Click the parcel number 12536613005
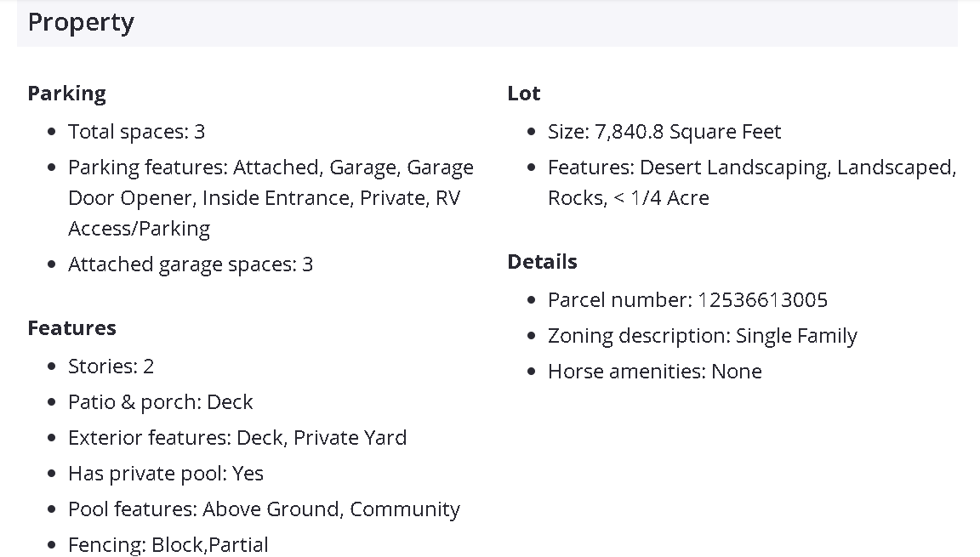Image resolution: width=980 pixels, height=557 pixels. point(762,300)
